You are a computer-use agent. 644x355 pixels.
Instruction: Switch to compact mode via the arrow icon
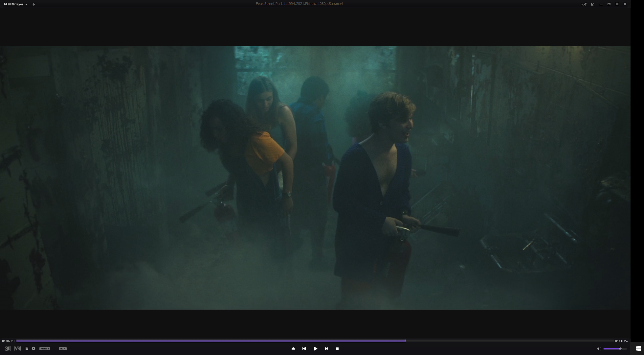pyautogui.click(x=592, y=4)
